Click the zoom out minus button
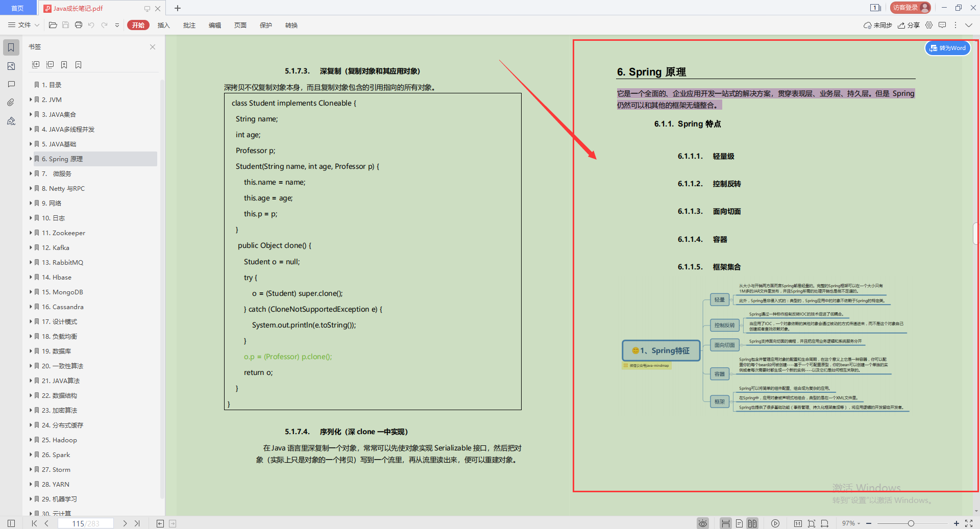This screenshot has width=980, height=529. [x=869, y=523]
